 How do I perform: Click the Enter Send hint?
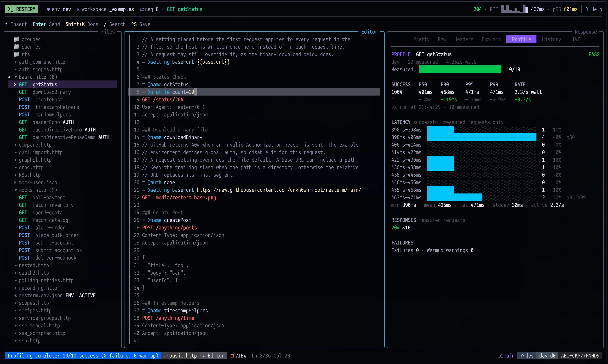click(46, 24)
